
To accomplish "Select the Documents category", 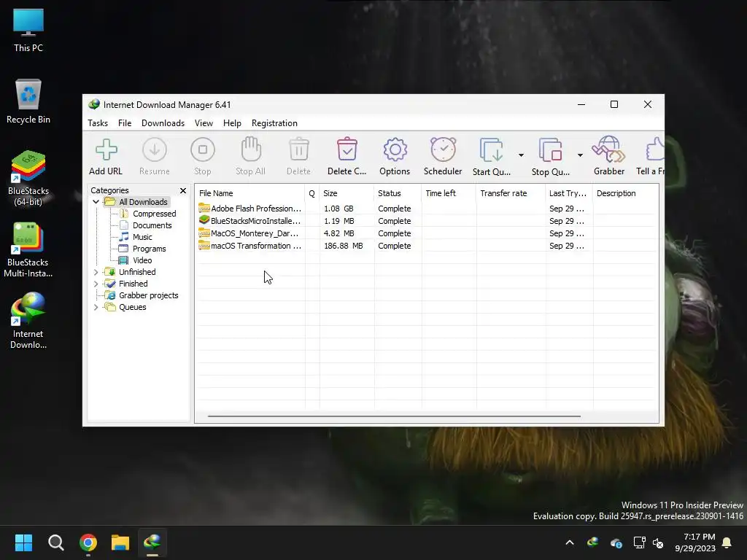I will coord(152,225).
